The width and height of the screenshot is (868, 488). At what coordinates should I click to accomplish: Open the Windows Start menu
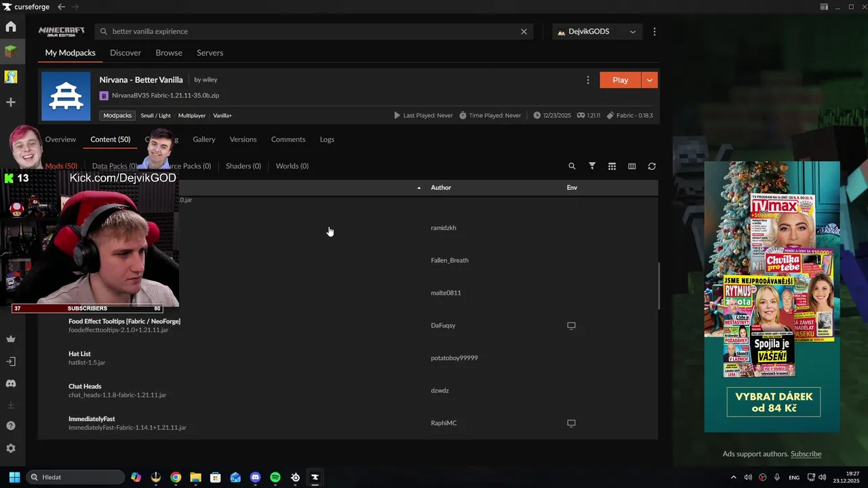(x=14, y=477)
